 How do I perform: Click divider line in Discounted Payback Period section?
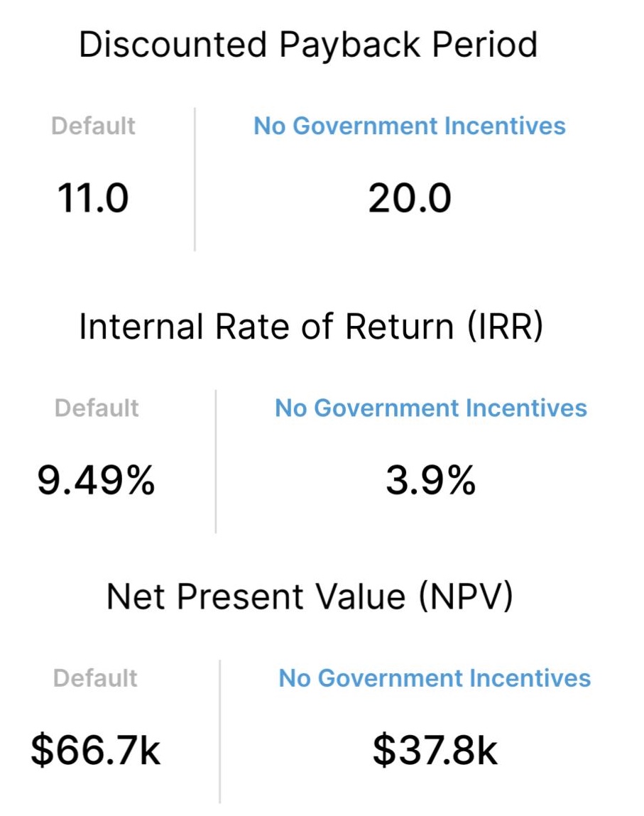195,179
